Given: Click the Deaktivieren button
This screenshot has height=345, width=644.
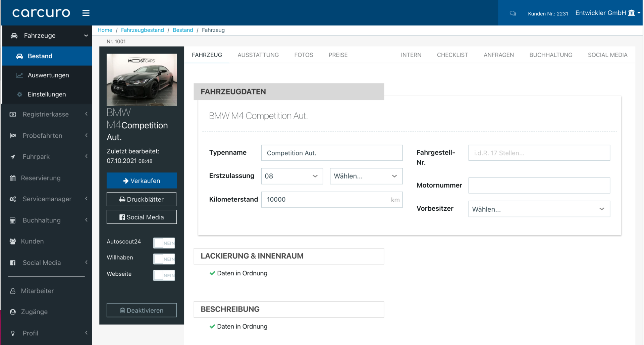Looking at the screenshot, I should (142, 310).
